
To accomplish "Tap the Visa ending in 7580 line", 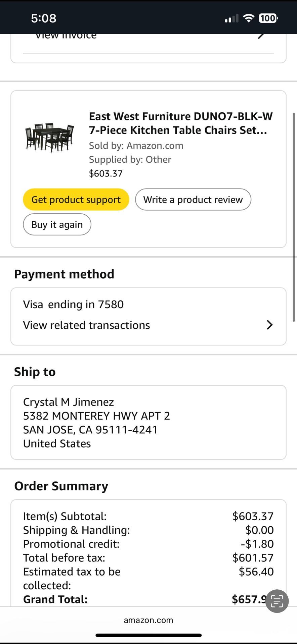I will [x=73, y=305].
